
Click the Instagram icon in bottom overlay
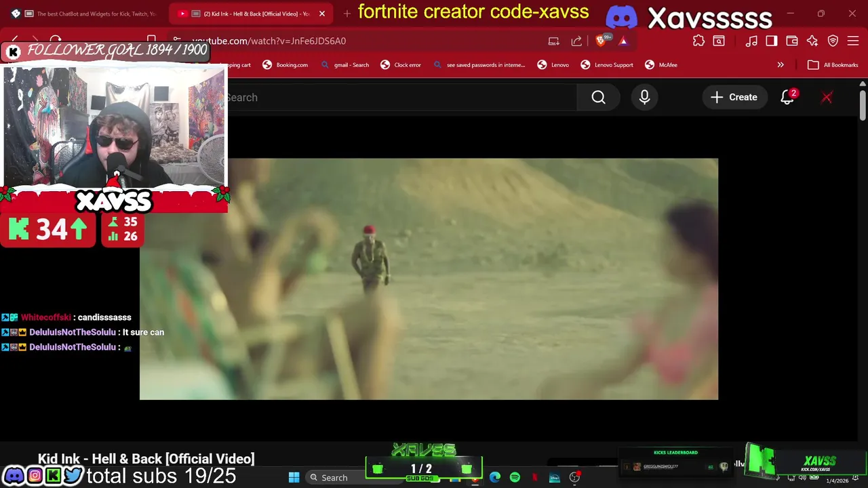[34, 476]
